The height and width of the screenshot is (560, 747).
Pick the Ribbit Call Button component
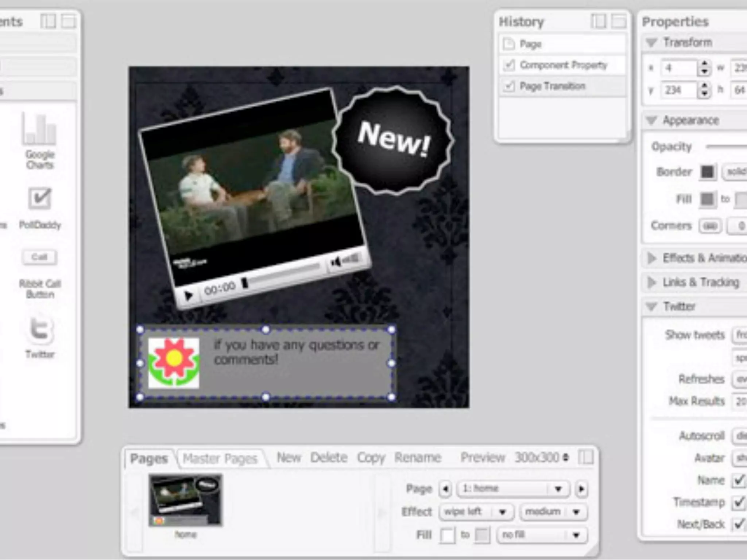pos(39,257)
